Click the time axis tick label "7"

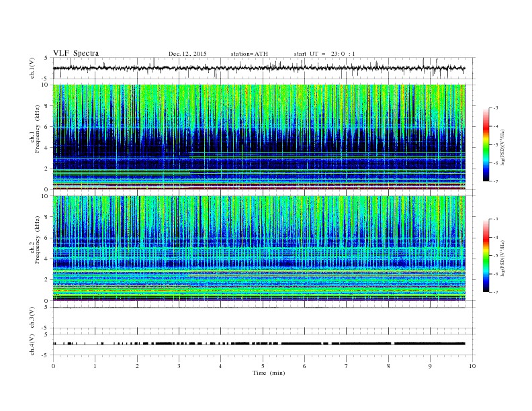[347, 366]
